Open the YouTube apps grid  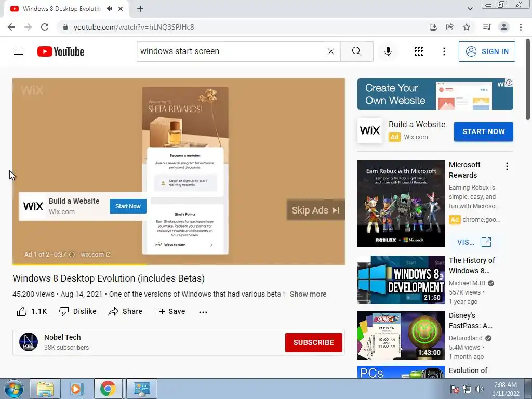point(419,51)
